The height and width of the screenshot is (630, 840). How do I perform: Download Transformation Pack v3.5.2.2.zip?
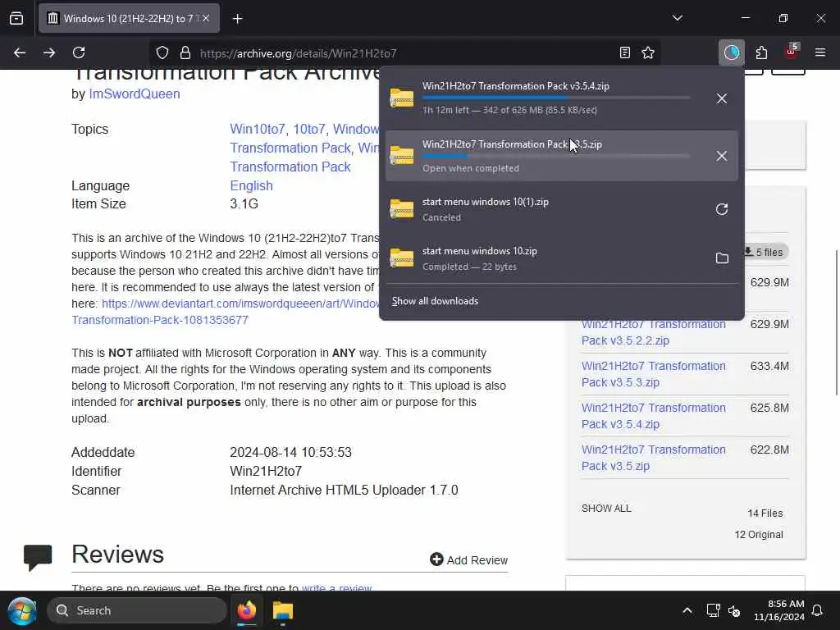(653, 332)
